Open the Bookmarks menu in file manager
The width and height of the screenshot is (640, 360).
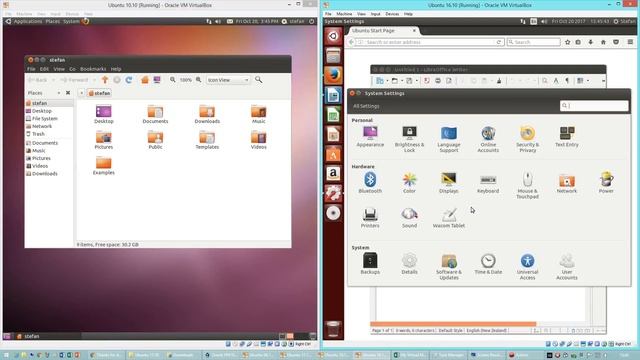point(93,69)
